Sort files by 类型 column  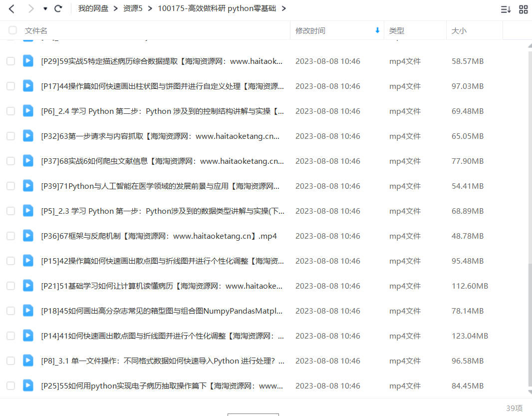tap(397, 30)
